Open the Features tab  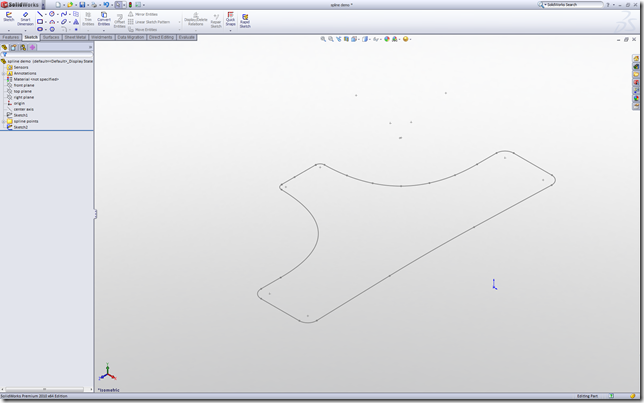[11, 37]
